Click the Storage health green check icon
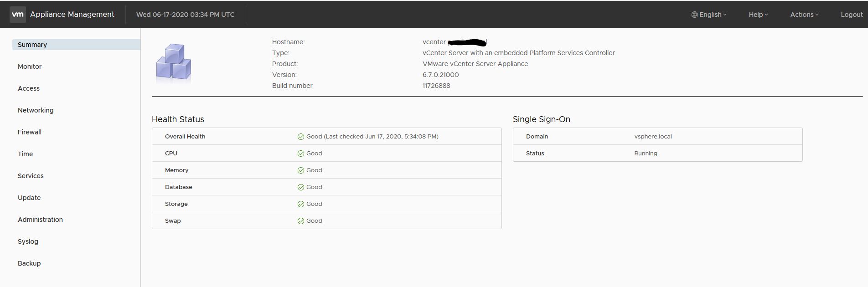868x287 pixels. click(301, 204)
